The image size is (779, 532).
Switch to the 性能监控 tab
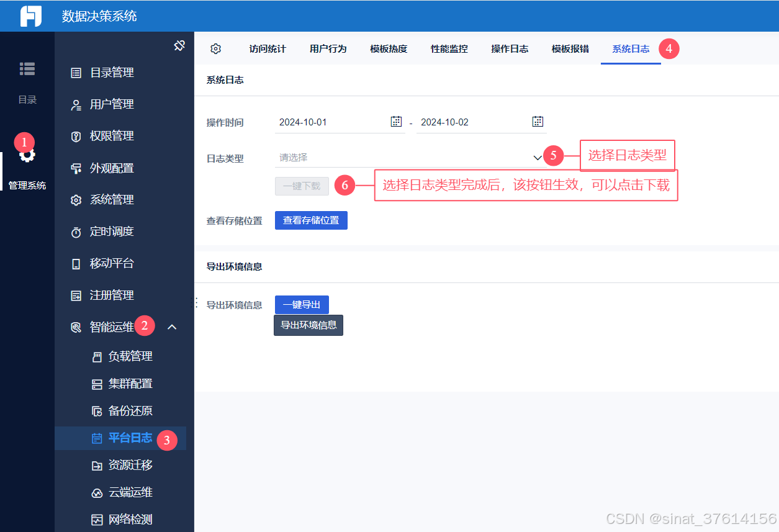pyautogui.click(x=449, y=48)
